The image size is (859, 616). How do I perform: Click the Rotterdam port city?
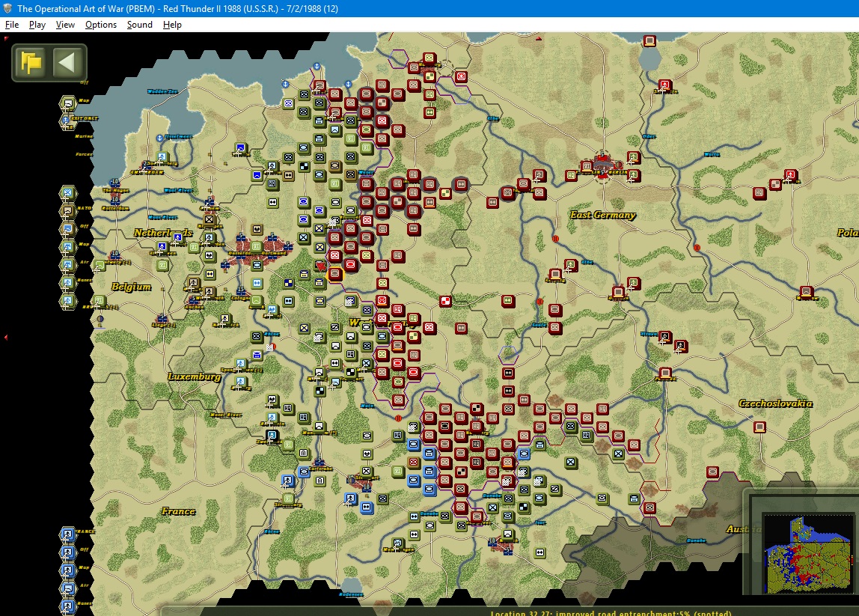(115, 201)
